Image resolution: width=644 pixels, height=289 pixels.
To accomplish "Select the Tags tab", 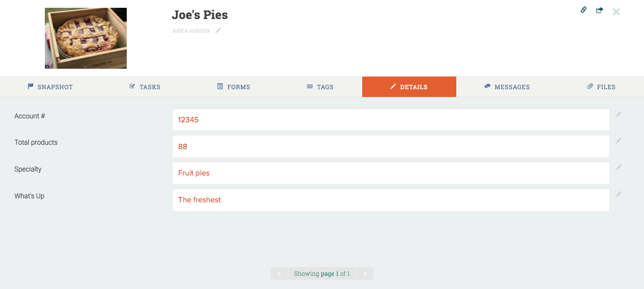I will [x=320, y=87].
